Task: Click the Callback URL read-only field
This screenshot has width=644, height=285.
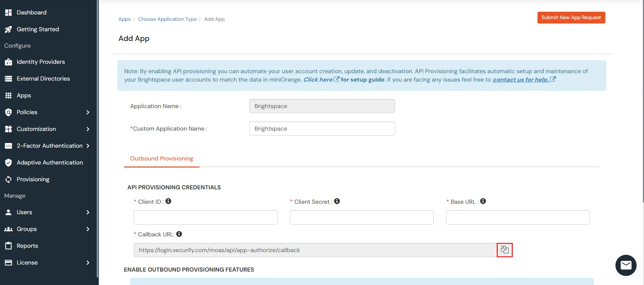Action: (x=315, y=250)
